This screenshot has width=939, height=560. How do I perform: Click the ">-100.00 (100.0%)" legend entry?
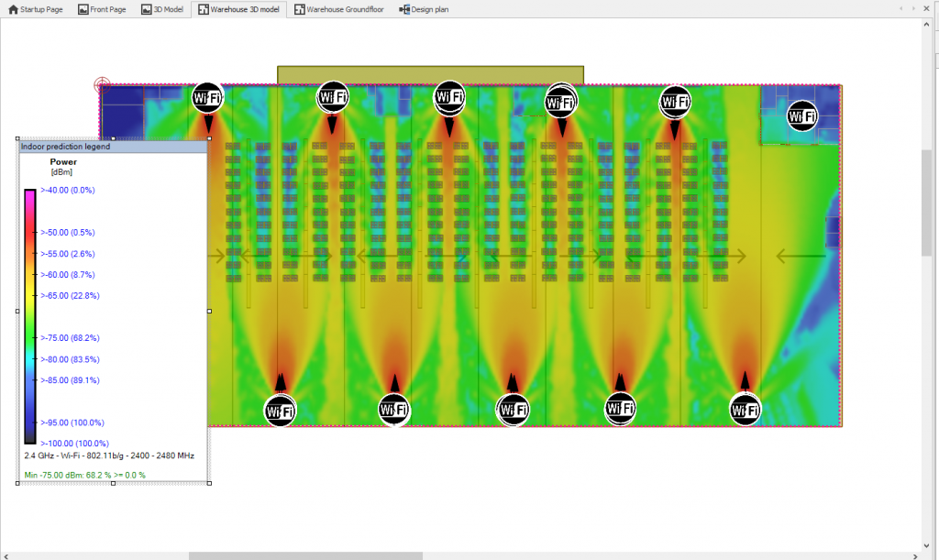click(x=75, y=444)
